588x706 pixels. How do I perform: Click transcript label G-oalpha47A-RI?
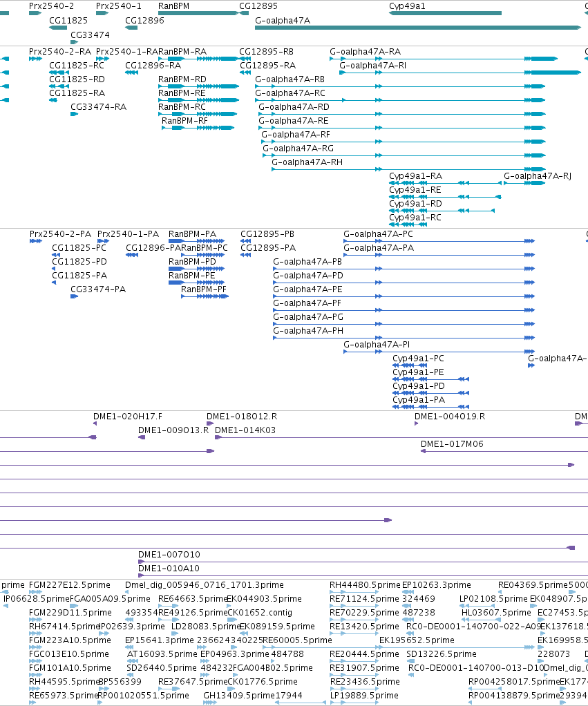(x=373, y=66)
